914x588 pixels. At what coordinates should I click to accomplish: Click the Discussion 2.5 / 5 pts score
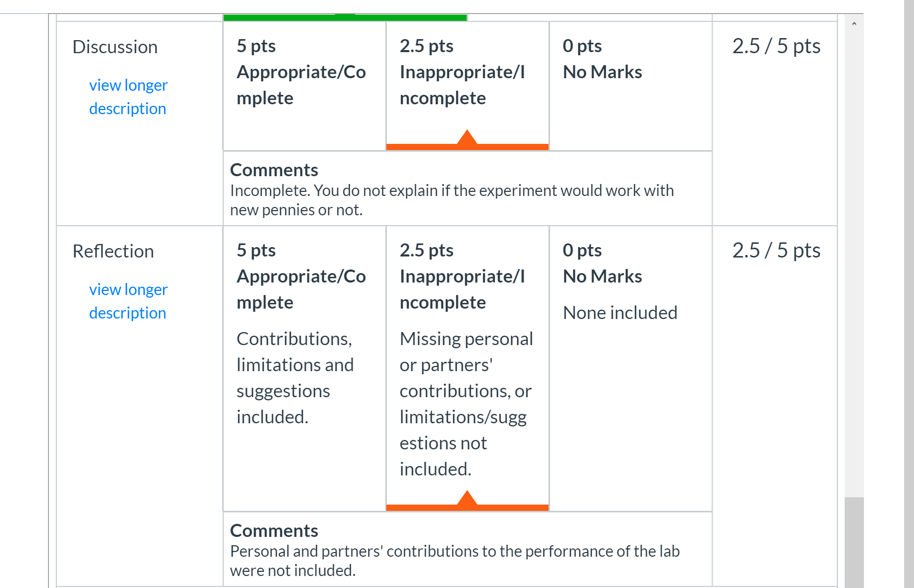776,46
